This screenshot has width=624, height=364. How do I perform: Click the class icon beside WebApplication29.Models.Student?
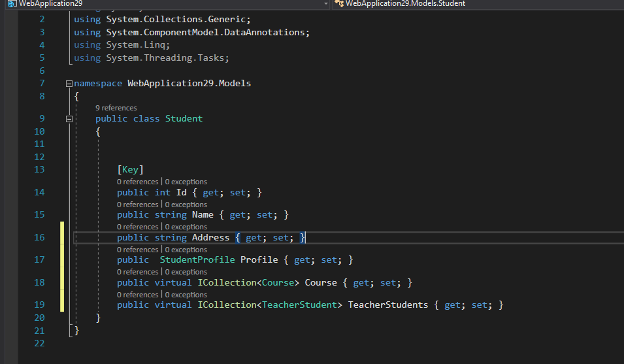pyautogui.click(x=339, y=3)
